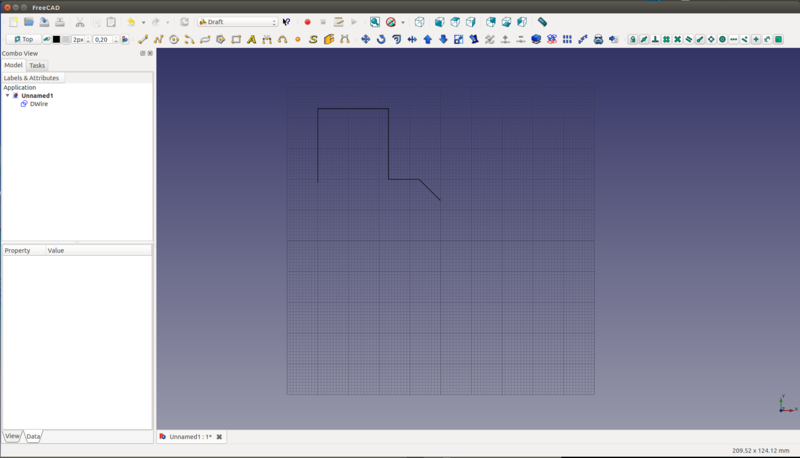Collapse the Unnamed1 document tree

point(8,95)
